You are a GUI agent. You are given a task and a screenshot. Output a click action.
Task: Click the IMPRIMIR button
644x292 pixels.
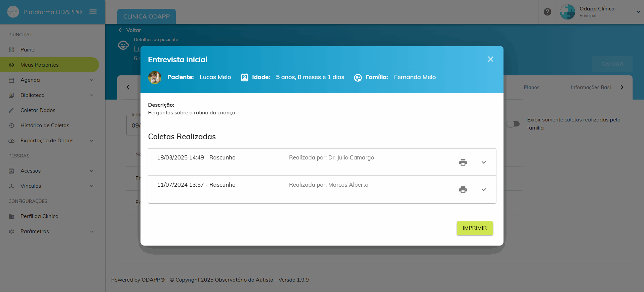[x=474, y=228]
